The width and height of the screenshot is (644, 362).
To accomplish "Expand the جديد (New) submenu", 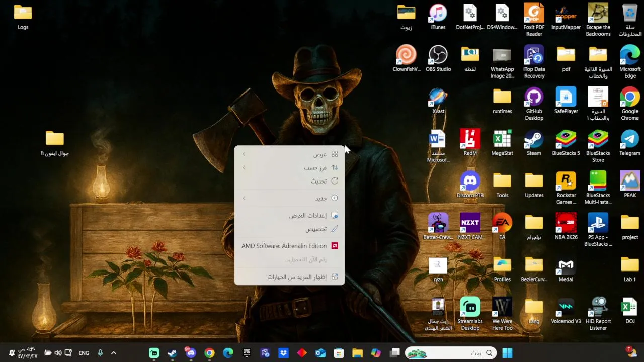I will tap(289, 198).
